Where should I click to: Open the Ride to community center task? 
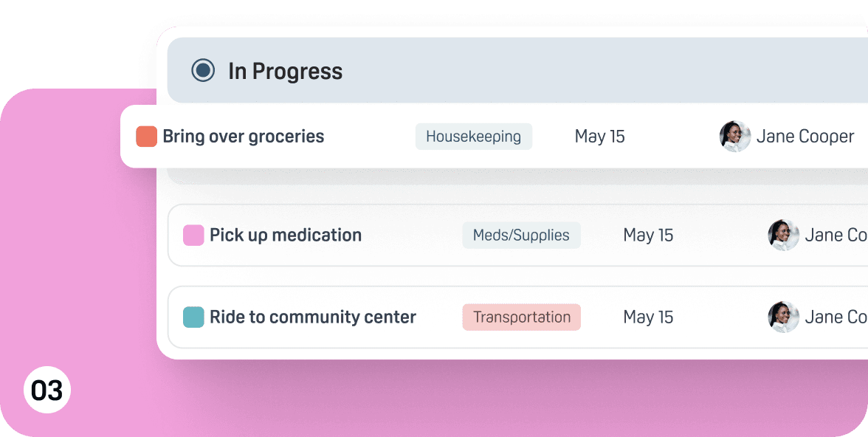pyautogui.click(x=313, y=317)
